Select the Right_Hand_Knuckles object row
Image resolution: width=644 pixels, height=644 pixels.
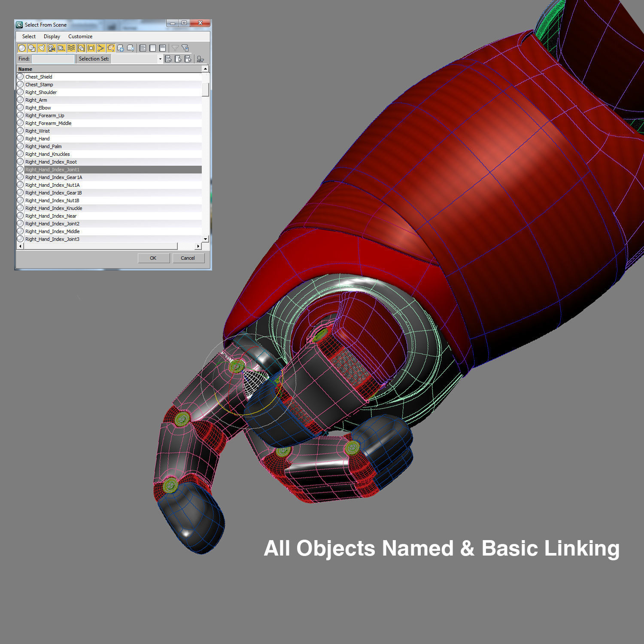109,154
